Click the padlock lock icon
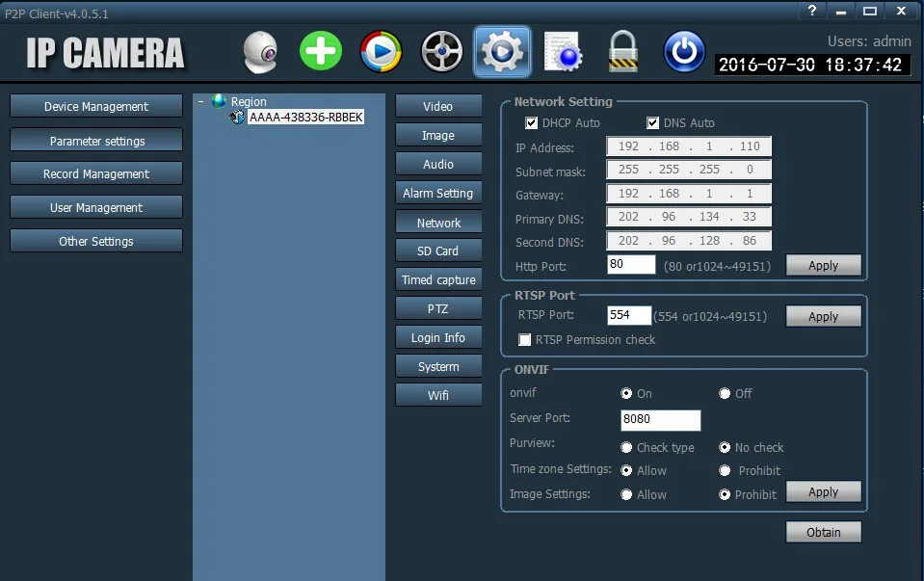 point(622,52)
